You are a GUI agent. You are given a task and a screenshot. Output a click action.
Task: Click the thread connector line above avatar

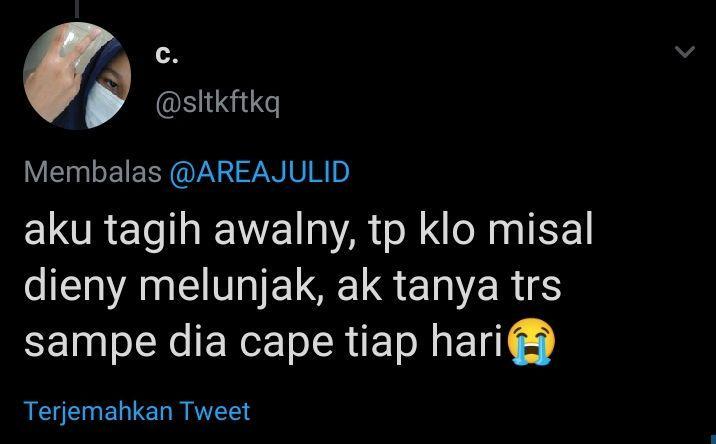point(77,8)
